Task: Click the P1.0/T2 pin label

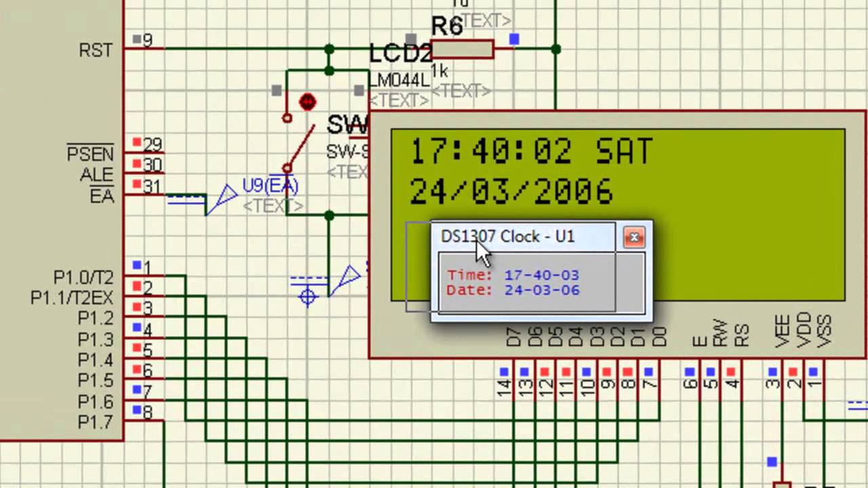Action: [x=83, y=278]
